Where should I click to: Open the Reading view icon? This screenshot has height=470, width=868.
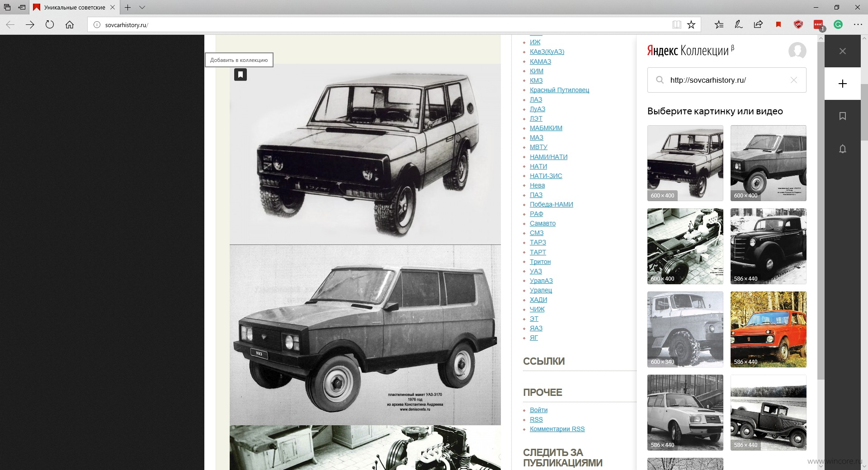[677, 25]
